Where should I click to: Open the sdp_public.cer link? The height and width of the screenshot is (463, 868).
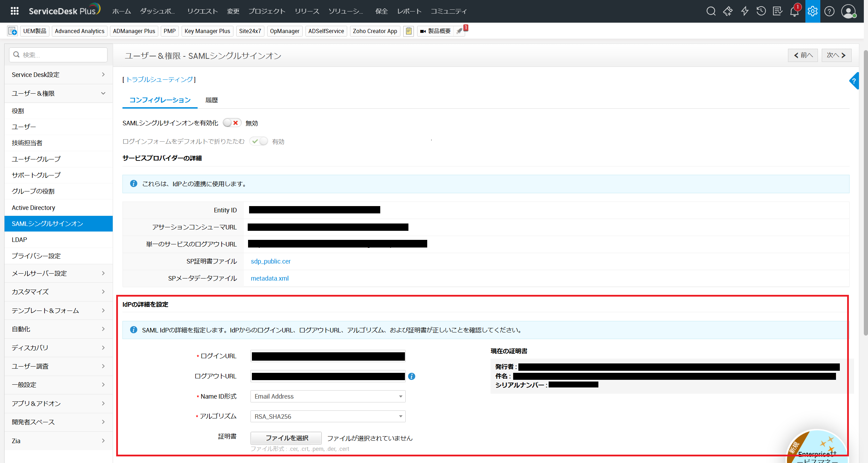point(270,261)
